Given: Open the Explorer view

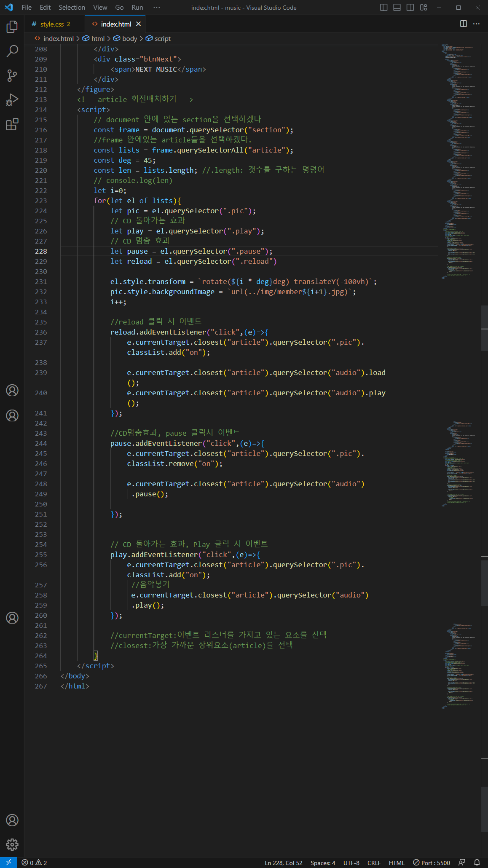Looking at the screenshot, I should (12, 27).
